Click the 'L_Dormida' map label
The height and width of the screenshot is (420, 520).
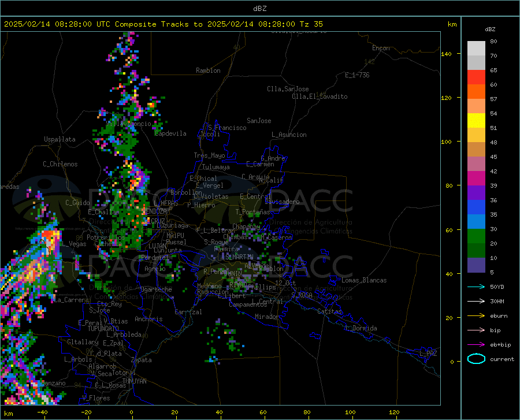(361, 328)
